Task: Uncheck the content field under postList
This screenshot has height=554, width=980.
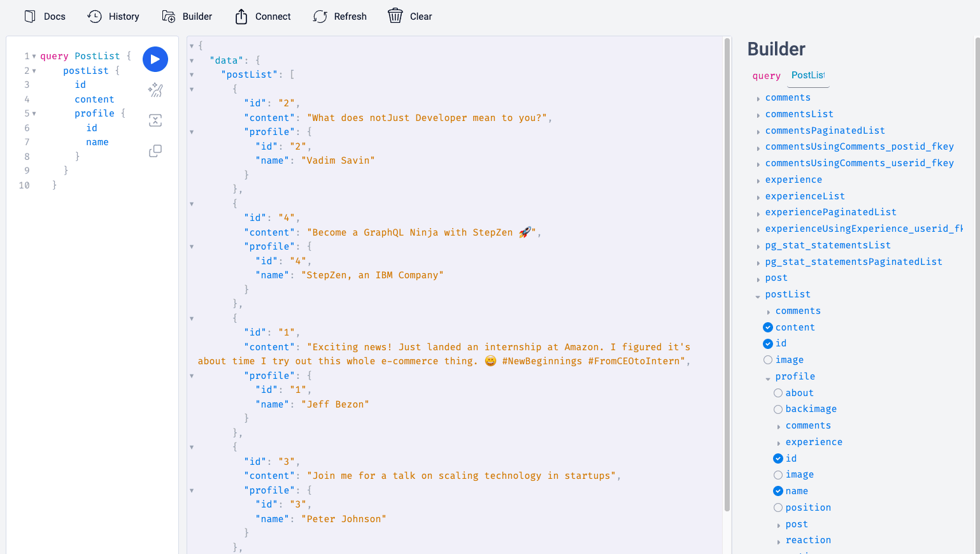Action: pos(768,327)
